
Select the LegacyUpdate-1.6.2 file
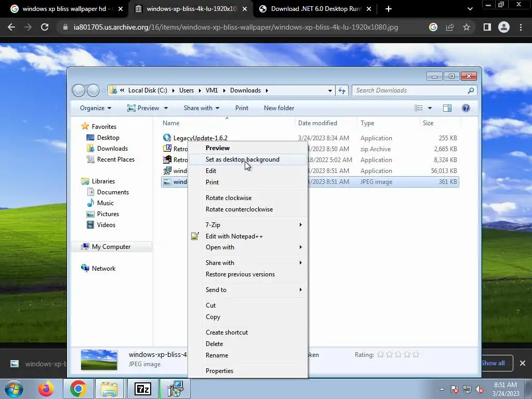[x=200, y=138]
